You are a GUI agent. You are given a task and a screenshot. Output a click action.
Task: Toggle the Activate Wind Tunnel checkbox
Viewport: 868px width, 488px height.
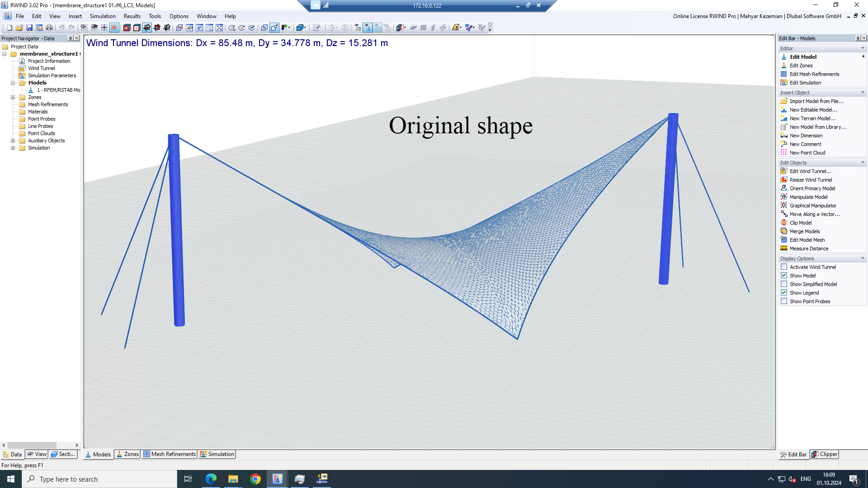pyautogui.click(x=784, y=266)
